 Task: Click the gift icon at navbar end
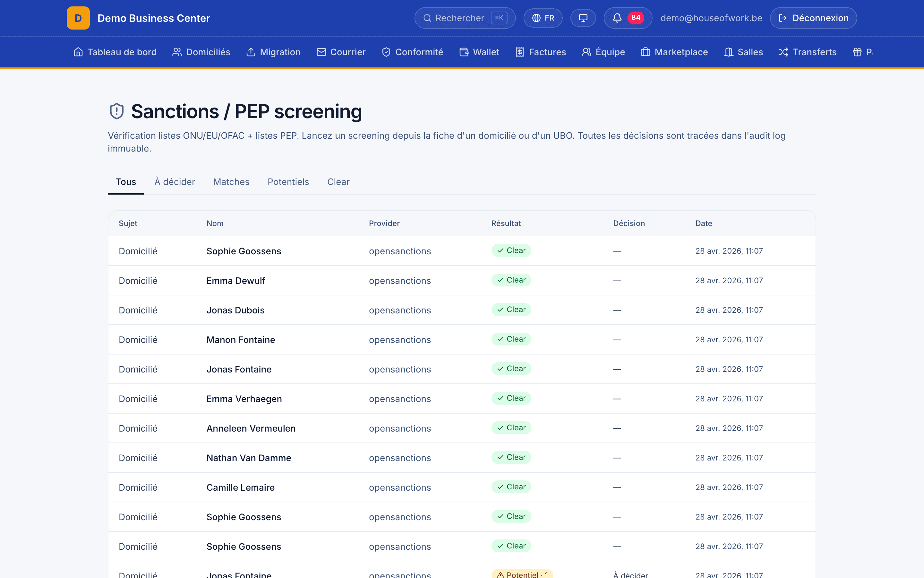pos(857,52)
